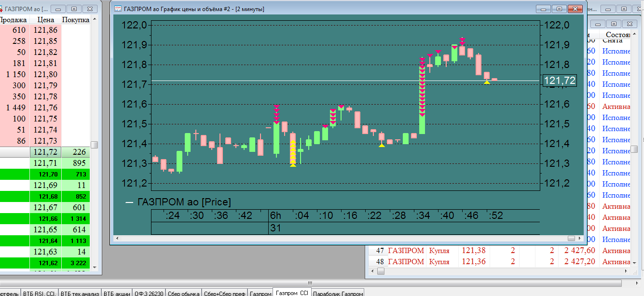Image resolution: width=644 pixels, height=296 pixels.
Task: Click the bottom main horizontal scrollbar grip
Action: pyautogui.click(x=309, y=283)
